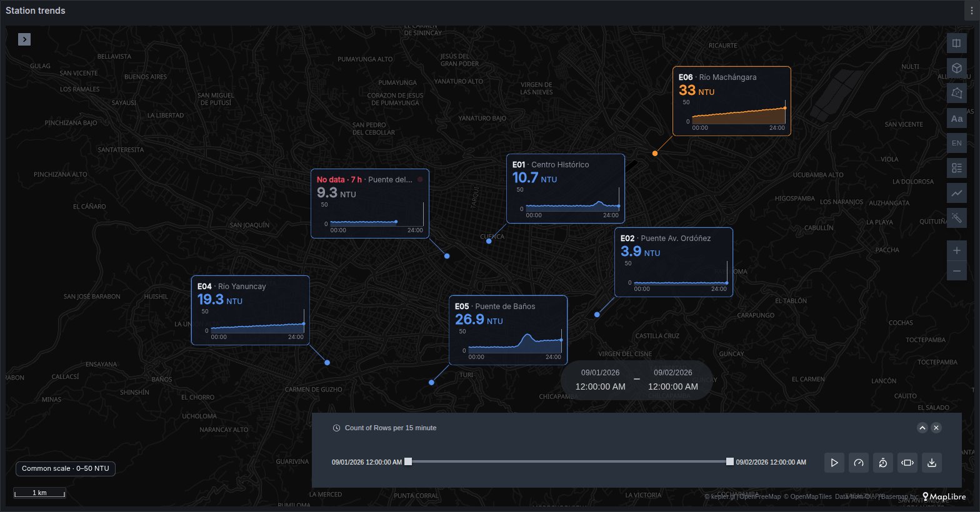The height and width of the screenshot is (512, 980).
Task: Open the EN language selector
Action: pos(957,143)
